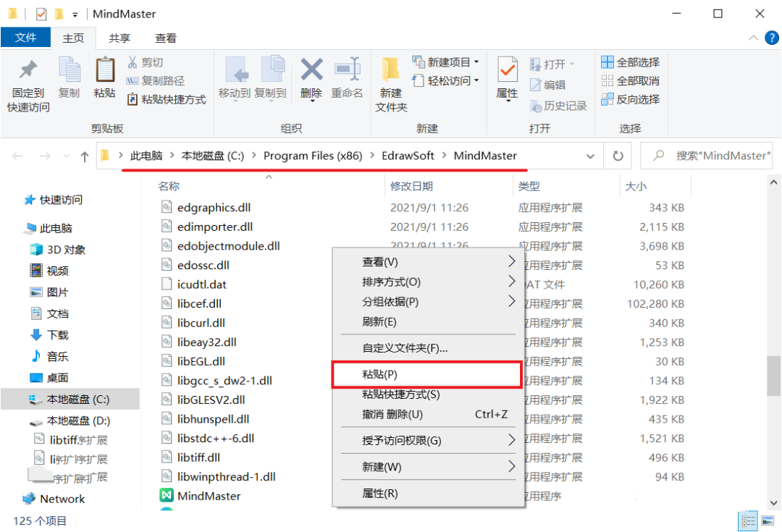Click the Back navigation arrow
Viewport: 782px width, 532px height.
point(18,156)
